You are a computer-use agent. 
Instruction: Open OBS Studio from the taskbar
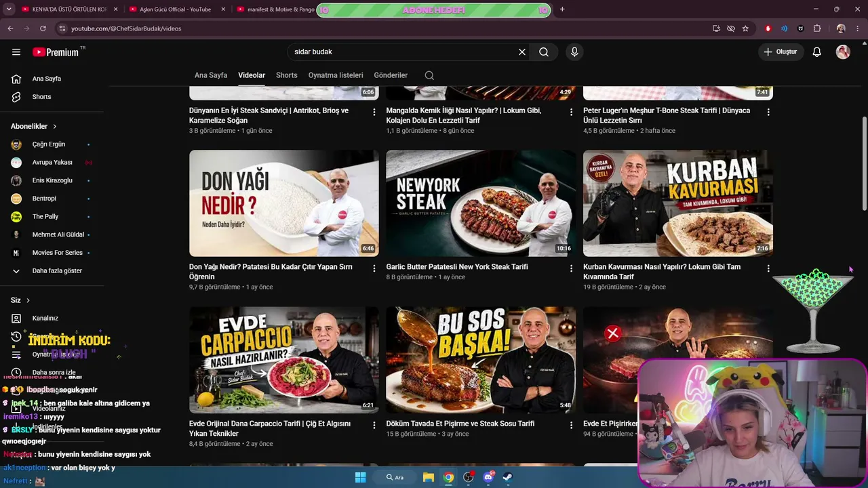468,477
